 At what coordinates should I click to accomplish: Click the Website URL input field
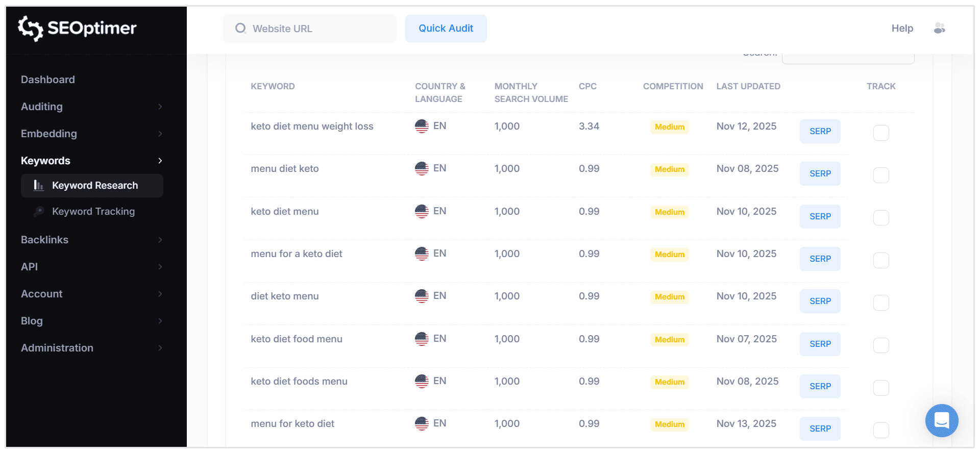311,28
